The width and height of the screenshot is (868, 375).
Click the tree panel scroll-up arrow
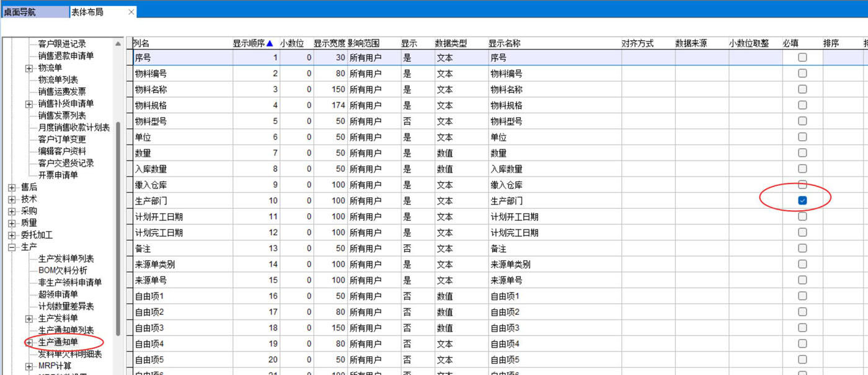118,44
